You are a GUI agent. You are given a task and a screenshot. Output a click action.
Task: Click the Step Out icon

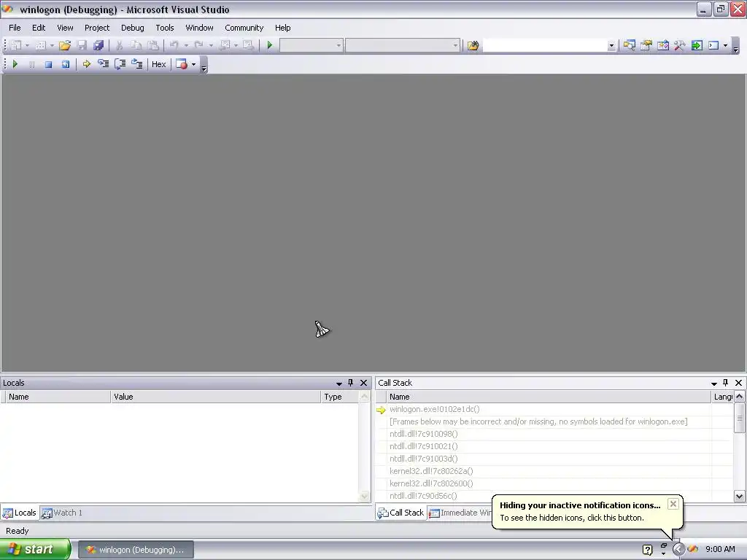point(137,64)
